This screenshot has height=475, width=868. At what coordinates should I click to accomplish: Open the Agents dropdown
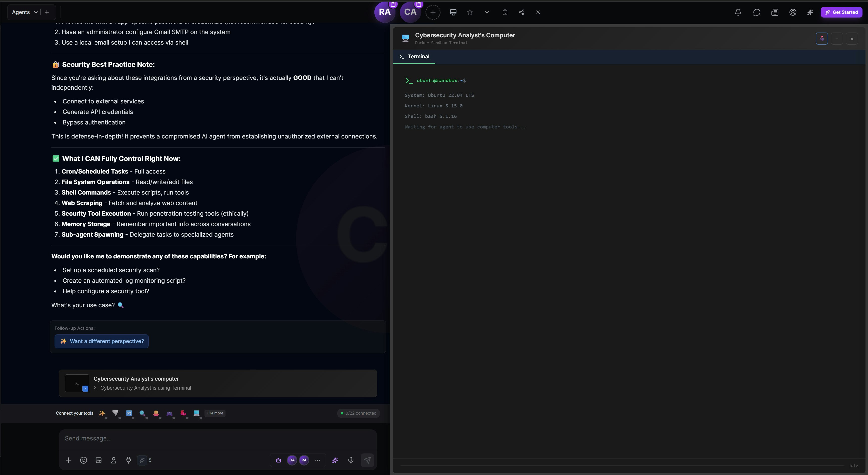point(25,12)
